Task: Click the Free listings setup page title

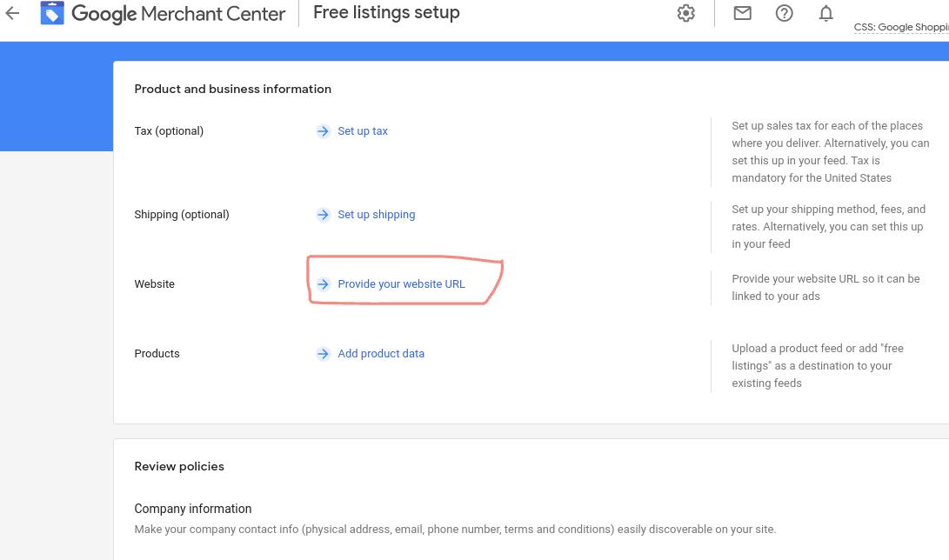Action: click(386, 13)
